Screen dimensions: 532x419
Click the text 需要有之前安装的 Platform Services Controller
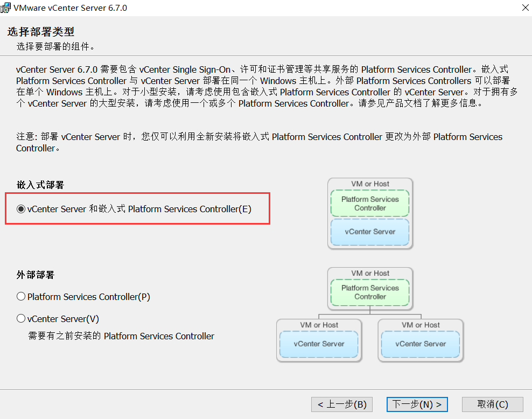pyautogui.click(x=121, y=336)
